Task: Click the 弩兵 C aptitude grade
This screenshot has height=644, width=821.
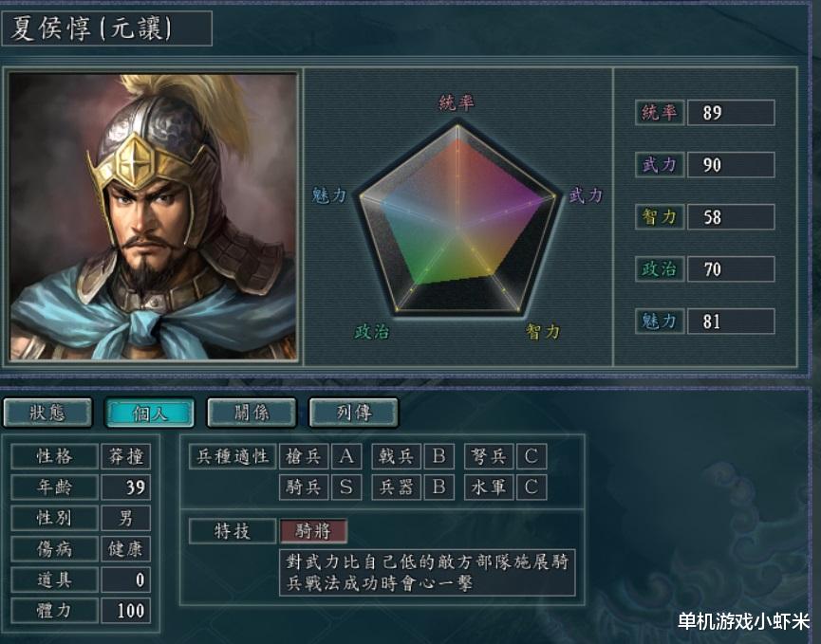Action: pyautogui.click(x=532, y=456)
